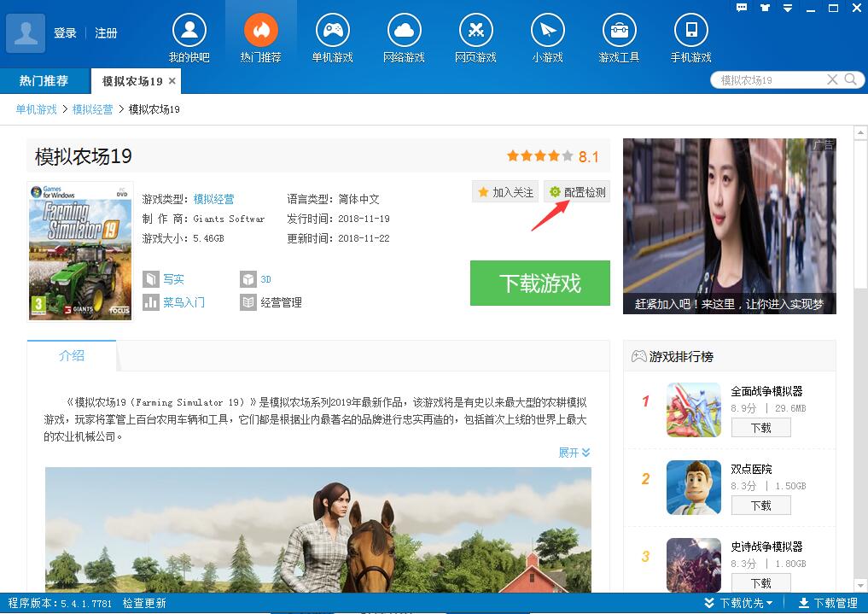Expand the game description with 展开
Image resolution: width=868 pixels, height=614 pixels.
pyautogui.click(x=573, y=453)
